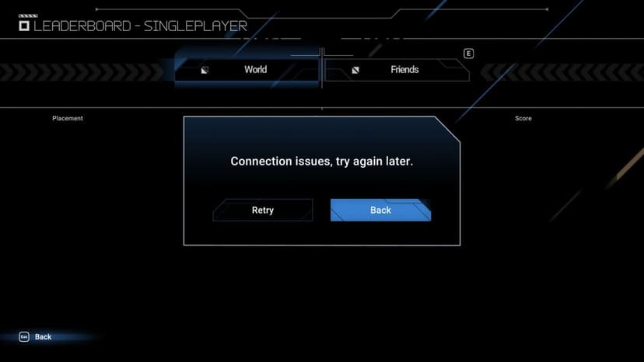Click the angled top-right corner of the dialog
The width and height of the screenshot is (644, 362).
coord(448,129)
